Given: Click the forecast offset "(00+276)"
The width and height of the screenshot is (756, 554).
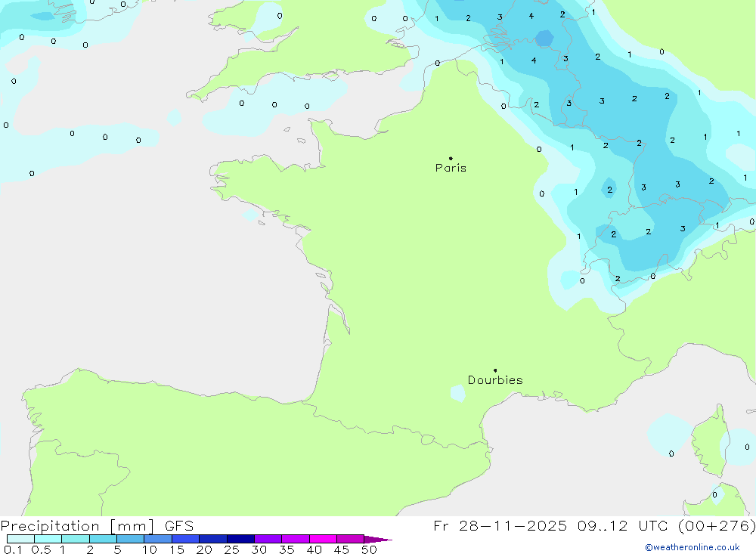Looking at the screenshot, I should [717, 526].
